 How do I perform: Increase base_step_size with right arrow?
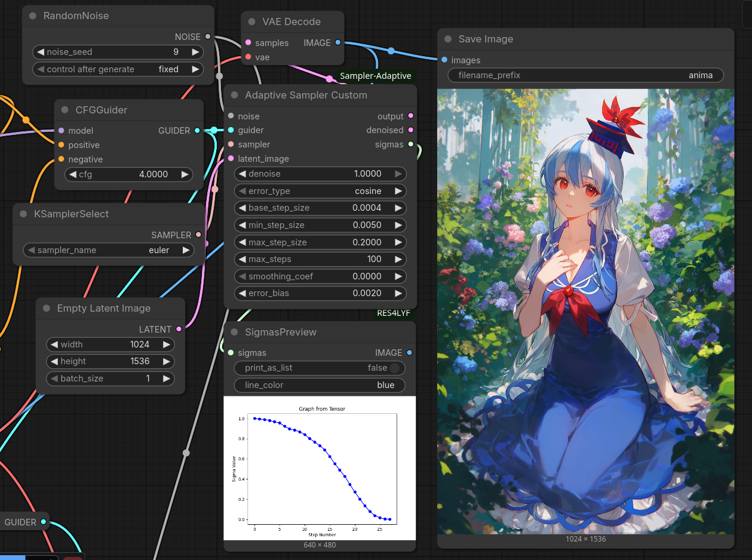tap(398, 208)
